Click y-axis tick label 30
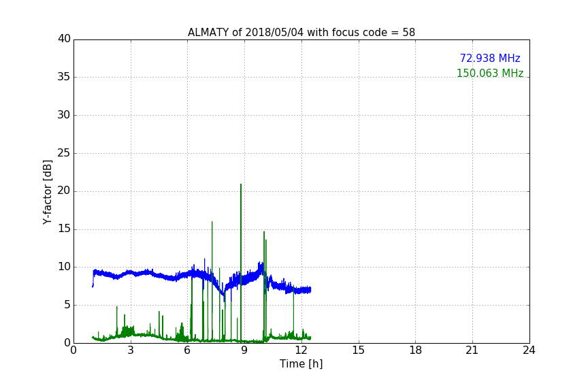 (x=64, y=115)
